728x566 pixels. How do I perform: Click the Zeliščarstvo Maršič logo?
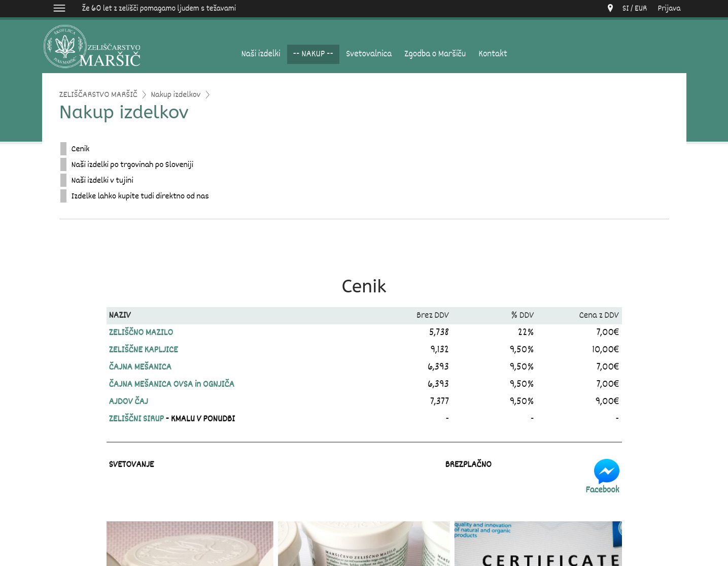tap(92, 47)
